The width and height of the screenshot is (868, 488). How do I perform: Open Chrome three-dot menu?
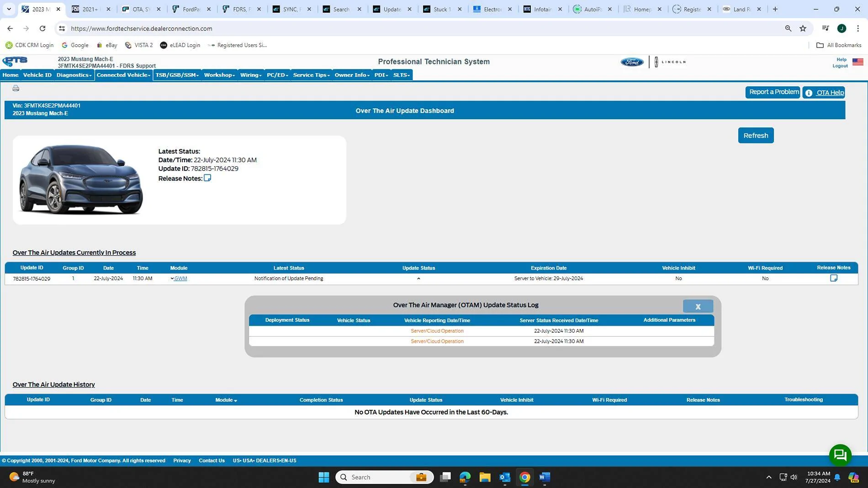click(857, 28)
